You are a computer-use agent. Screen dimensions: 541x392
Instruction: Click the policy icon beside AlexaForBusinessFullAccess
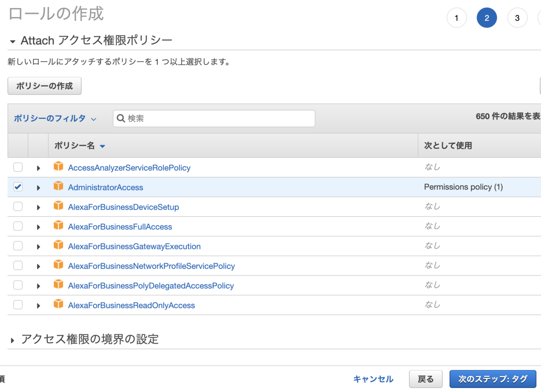point(58,226)
